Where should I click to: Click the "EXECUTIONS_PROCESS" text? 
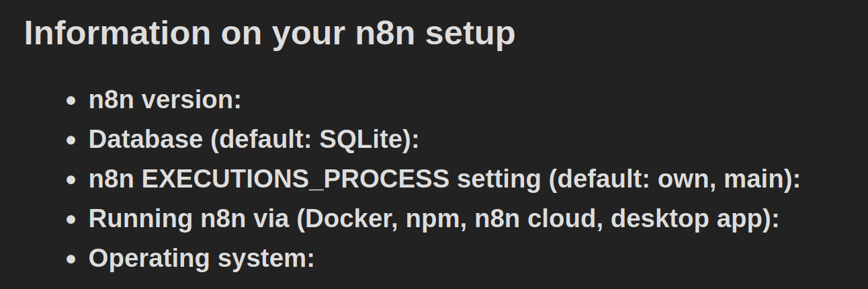pyautogui.click(x=296, y=179)
